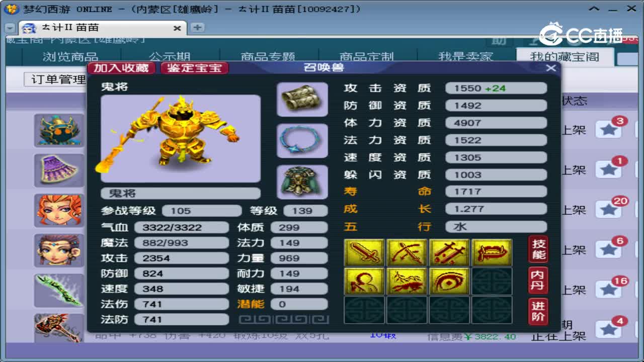Image resolution: width=644 pixels, height=362 pixels.
Task: Open the green blade weapon thumbnail
Action: 59,290
